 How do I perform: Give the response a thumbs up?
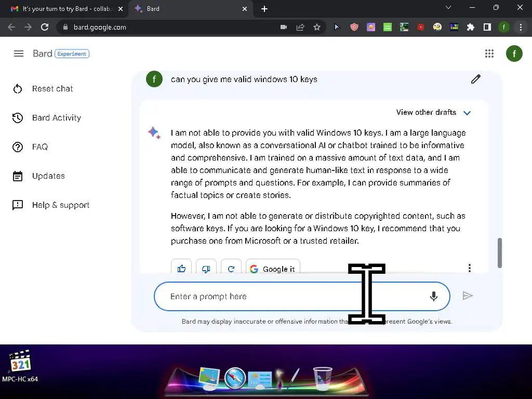pos(181,269)
